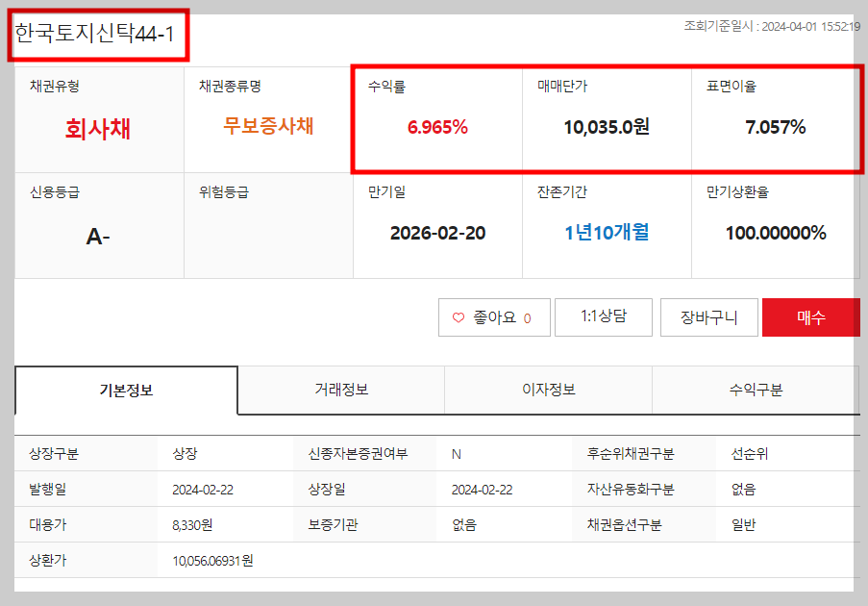
Task: Click the bond title 한국토지신탁44-1
Action: tap(94, 34)
